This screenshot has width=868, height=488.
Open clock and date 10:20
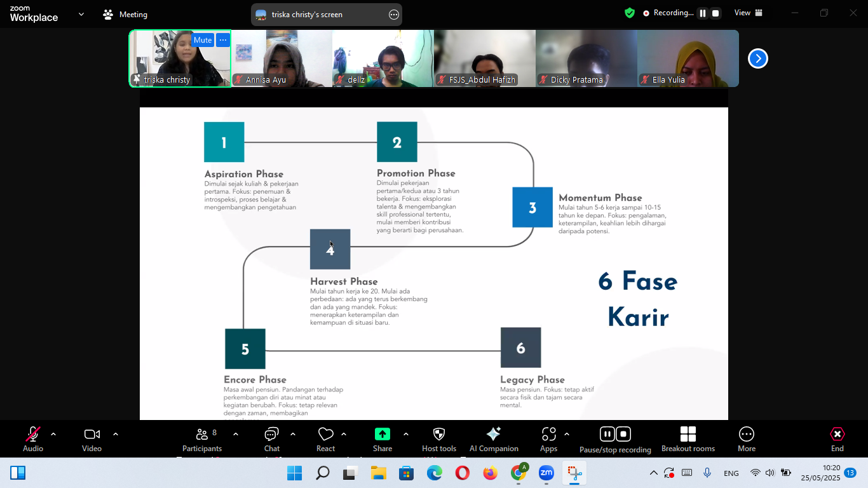[x=820, y=473]
